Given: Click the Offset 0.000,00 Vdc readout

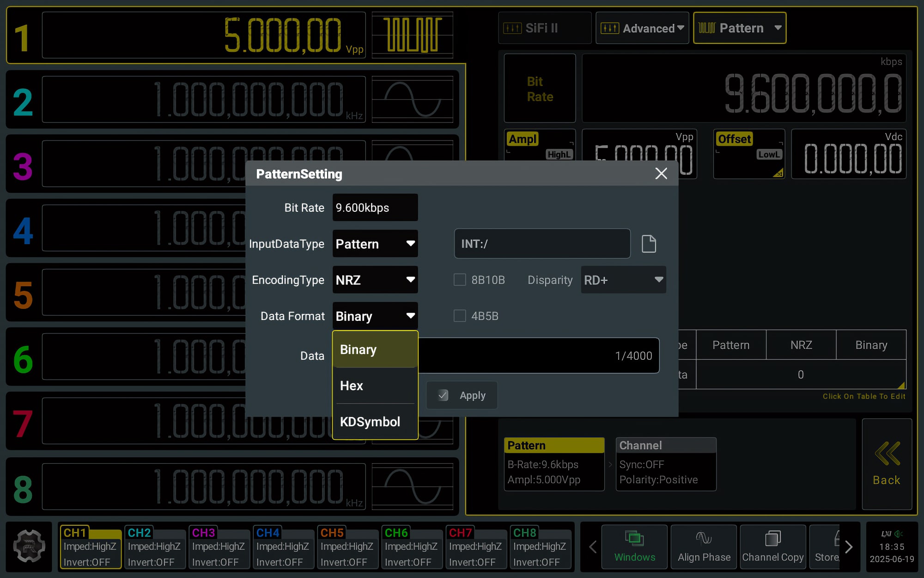Looking at the screenshot, I should pos(849,154).
